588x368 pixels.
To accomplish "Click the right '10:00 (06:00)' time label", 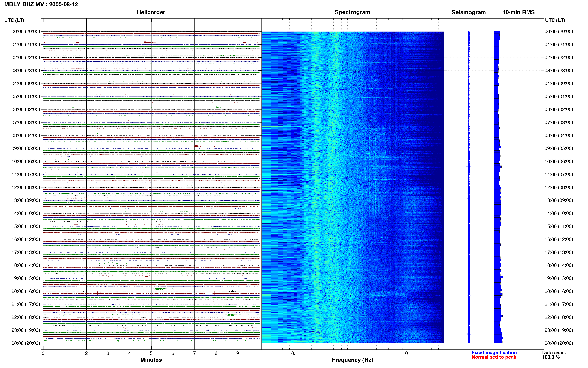I will click(x=559, y=161).
